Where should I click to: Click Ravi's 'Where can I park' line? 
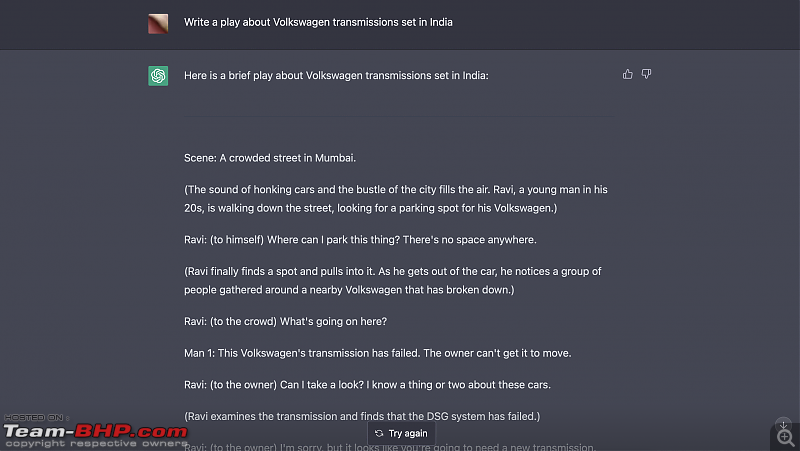(360, 240)
